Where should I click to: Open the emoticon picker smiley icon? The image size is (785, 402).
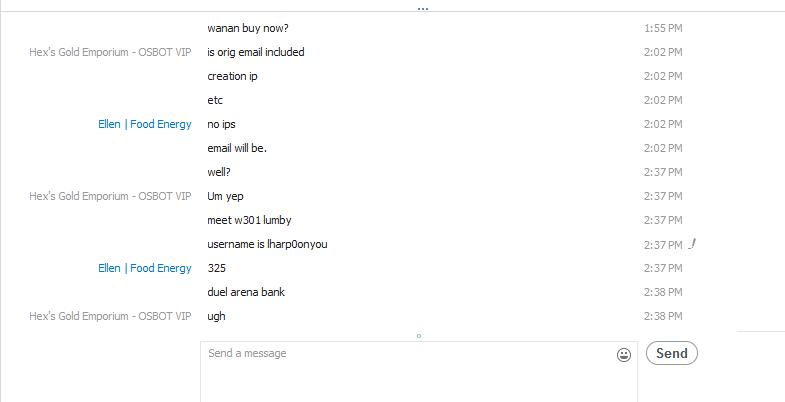click(x=623, y=355)
